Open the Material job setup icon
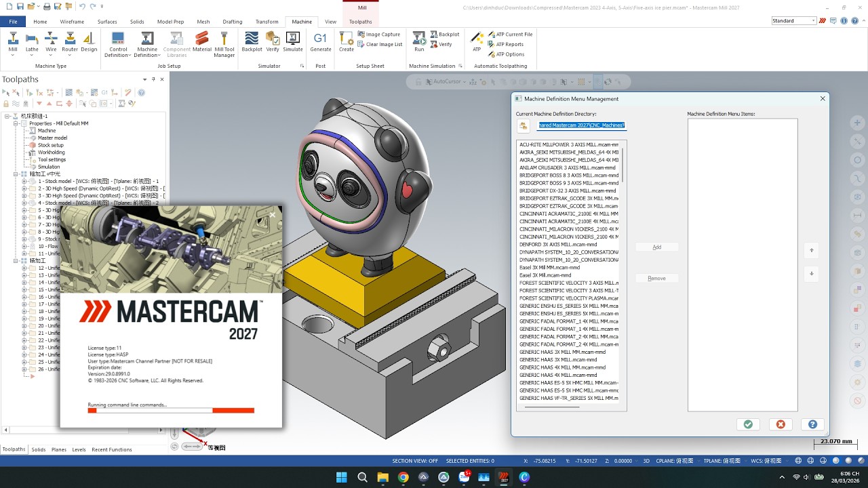 click(202, 41)
